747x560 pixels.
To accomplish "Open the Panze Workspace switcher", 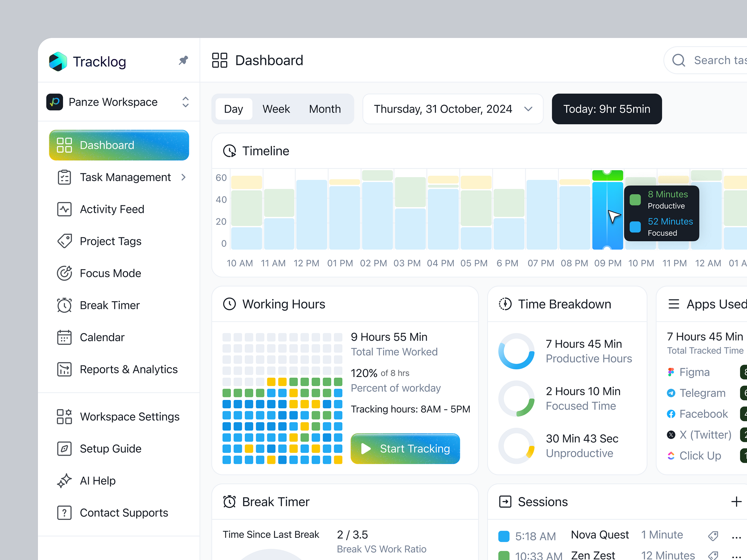I will (185, 102).
